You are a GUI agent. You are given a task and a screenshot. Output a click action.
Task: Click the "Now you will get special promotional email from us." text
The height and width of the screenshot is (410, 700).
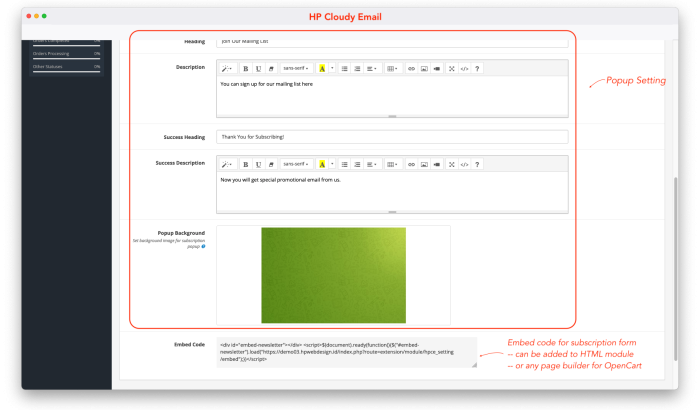point(280,180)
